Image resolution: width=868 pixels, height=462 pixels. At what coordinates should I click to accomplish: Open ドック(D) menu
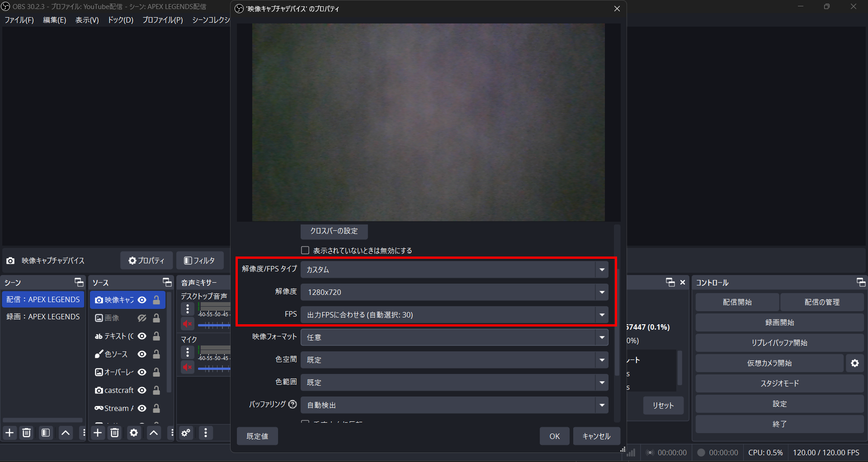pyautogui.click(x=120, y=20)
